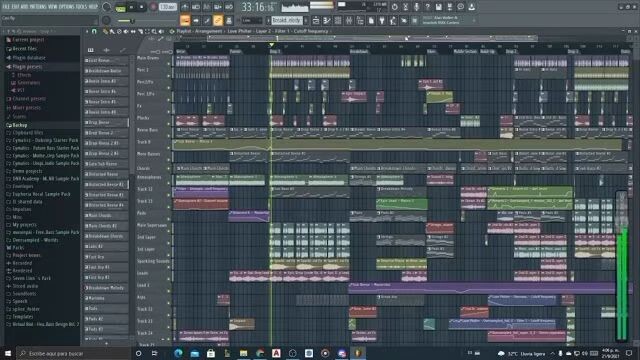Open the playlist options menu arrow
640x360 pixels.
[87, 31]
